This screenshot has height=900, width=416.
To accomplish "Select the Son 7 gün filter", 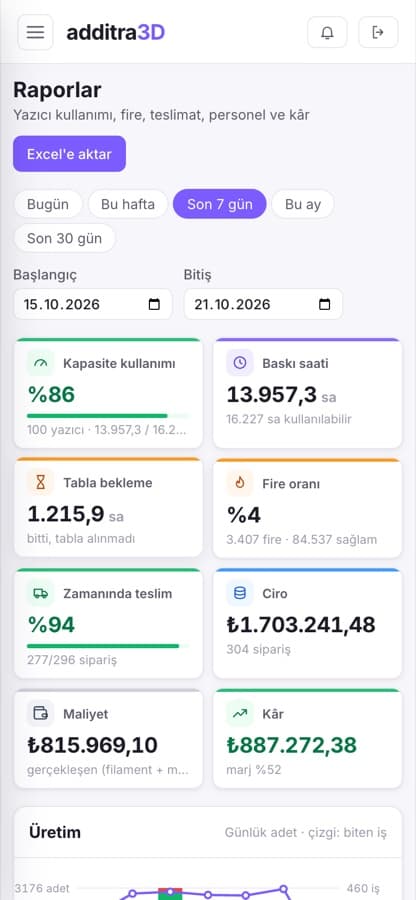I will (220, 204).
